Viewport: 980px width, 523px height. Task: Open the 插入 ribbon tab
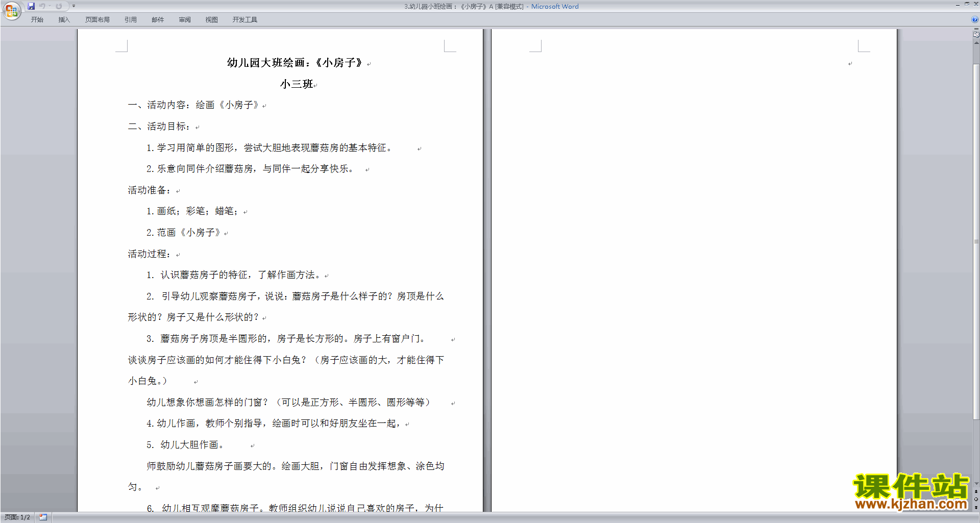(x=64, y=20)
